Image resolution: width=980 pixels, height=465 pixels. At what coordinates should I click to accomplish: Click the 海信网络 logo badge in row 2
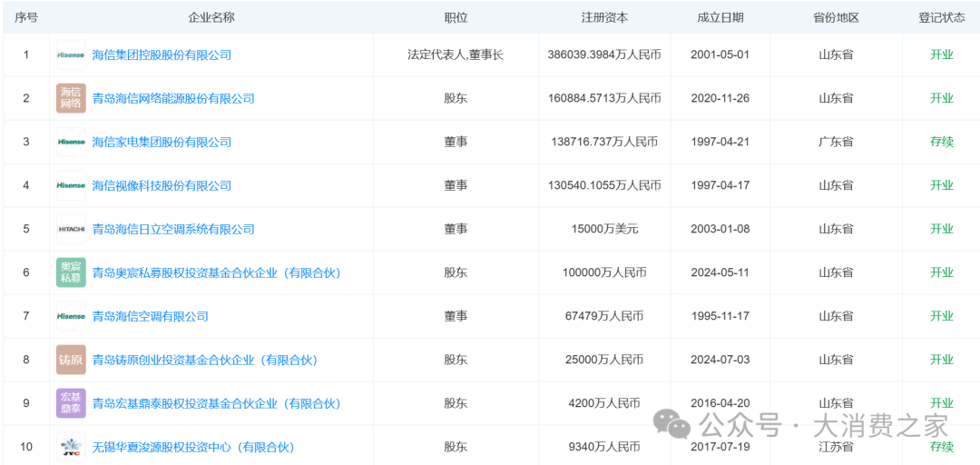pos(71,98)
